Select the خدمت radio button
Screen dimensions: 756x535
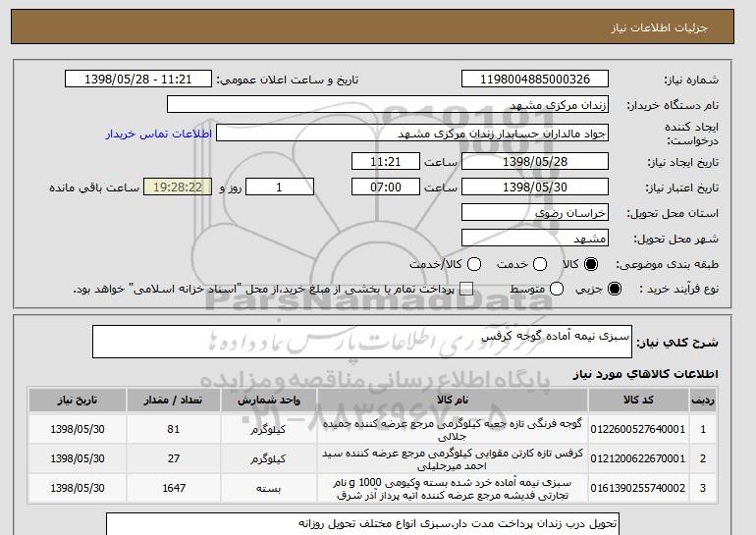click(x=540, y=264)
